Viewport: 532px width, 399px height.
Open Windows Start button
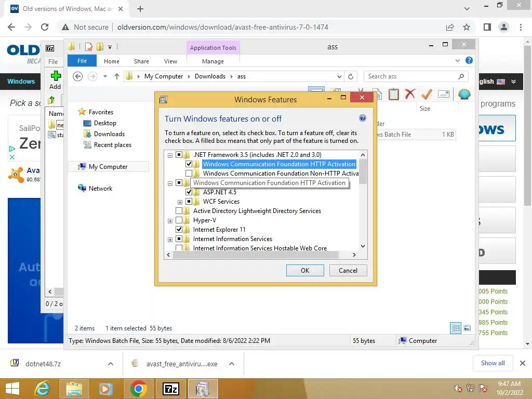(x=12, y=389)
